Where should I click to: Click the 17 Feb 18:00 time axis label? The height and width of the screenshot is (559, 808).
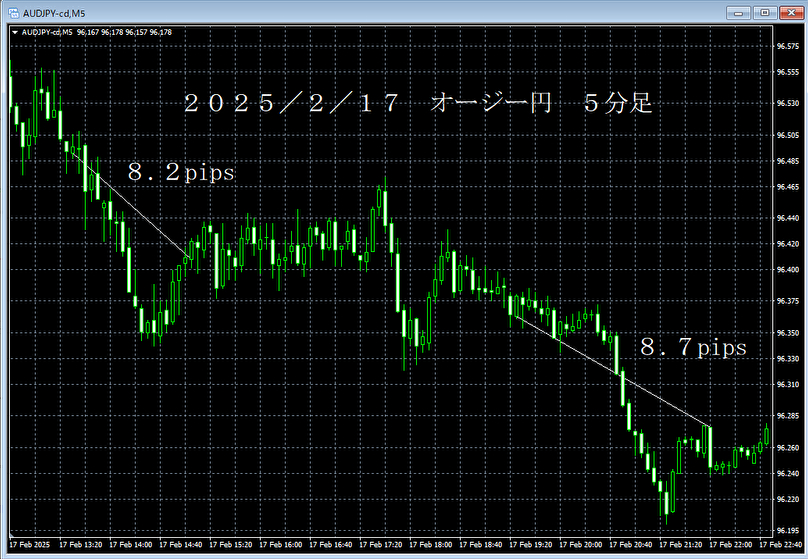430,545
